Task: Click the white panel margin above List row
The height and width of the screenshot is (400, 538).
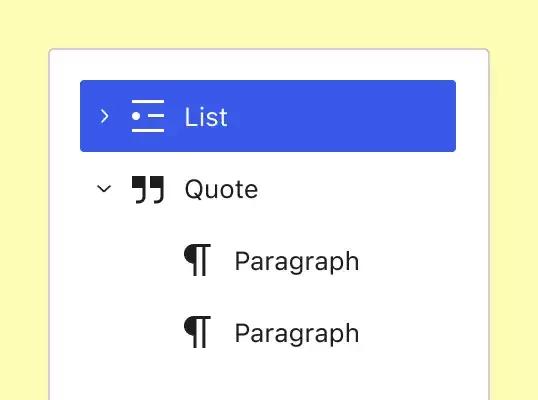Action: (268, 65)
